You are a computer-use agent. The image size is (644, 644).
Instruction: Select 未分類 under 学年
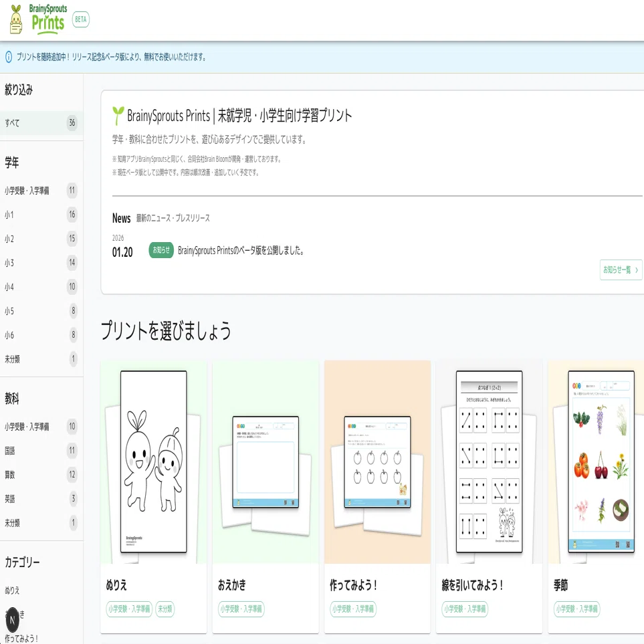coord(41,359)
